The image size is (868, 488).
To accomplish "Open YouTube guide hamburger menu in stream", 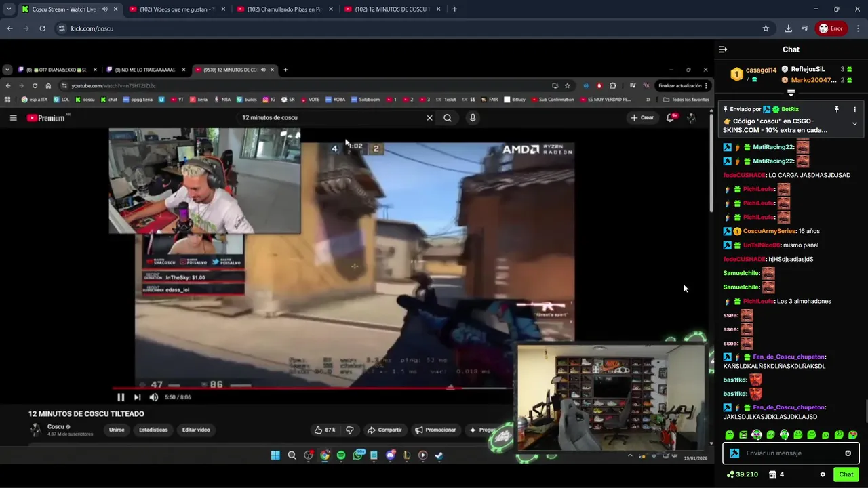I will tap(13, 118).
